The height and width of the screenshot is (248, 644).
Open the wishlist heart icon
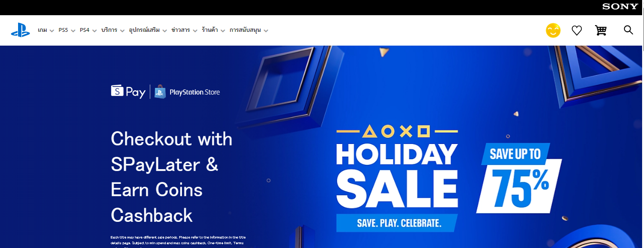pyautogui.click(x=577, y=30)
